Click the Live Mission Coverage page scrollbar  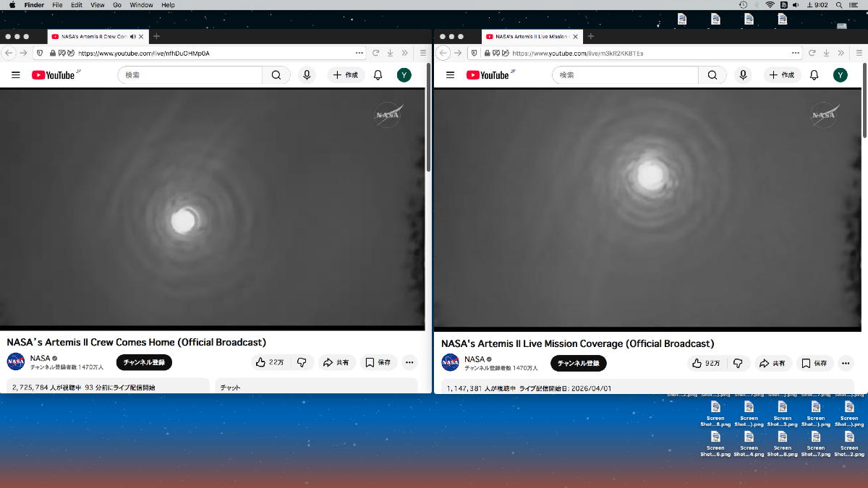(864, 99)
